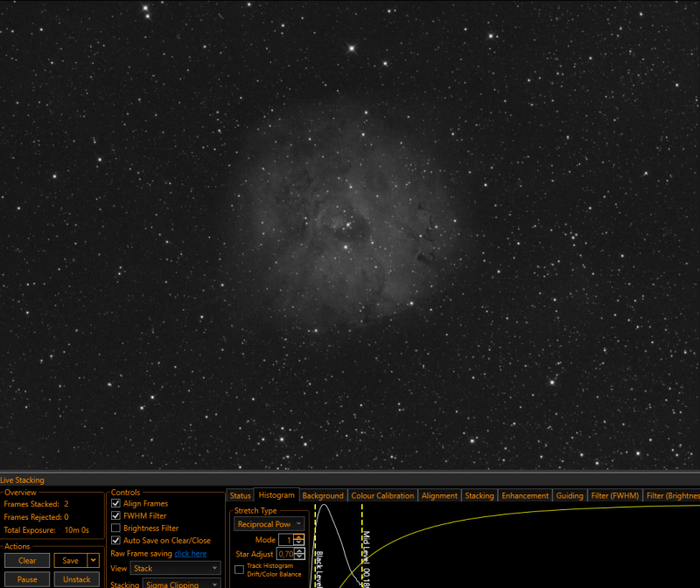Viewport: 700px width, 588px height.
Task: Switch to the Background tab
Action: (323, 495)
